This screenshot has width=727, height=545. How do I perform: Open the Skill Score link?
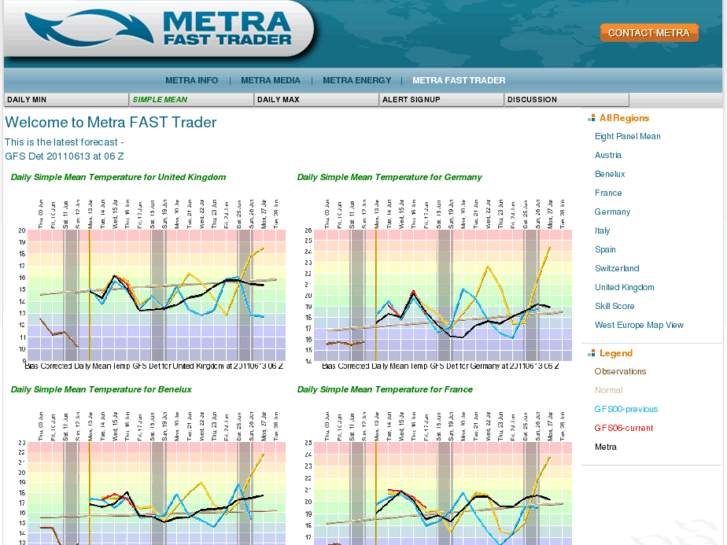coord(614,306)
